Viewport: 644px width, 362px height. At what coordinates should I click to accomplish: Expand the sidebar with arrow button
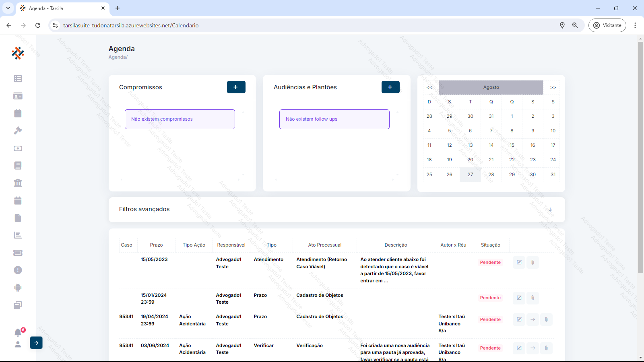pyautogui.click(x=36, y=343)
